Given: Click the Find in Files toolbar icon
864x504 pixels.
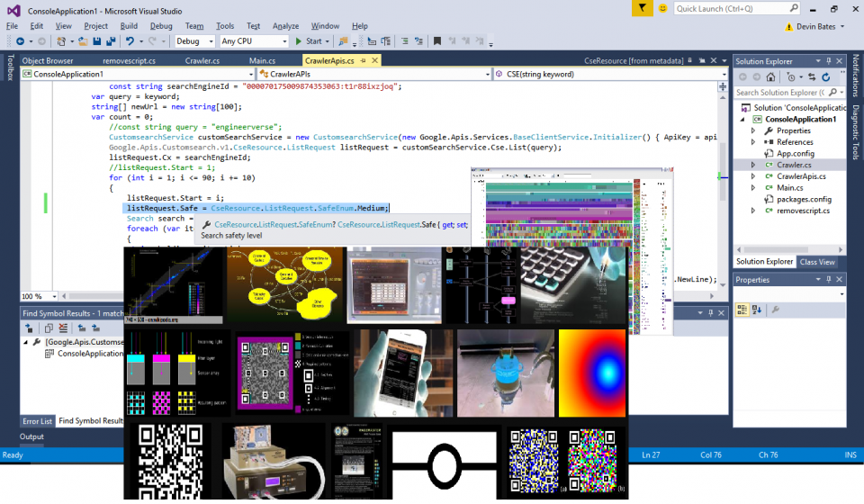Looking at the screenshot, I should [x=343, y=41].
